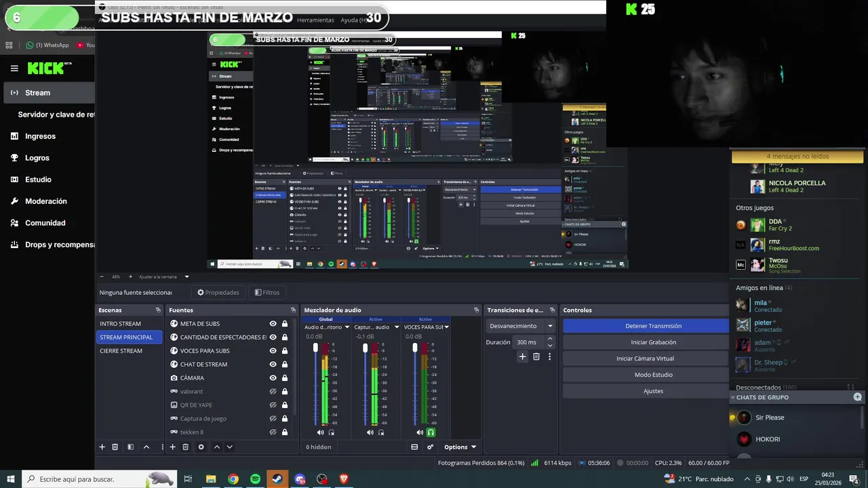Open Chrome from the taskbar
The image size is (868, 488).
point(233,479)
